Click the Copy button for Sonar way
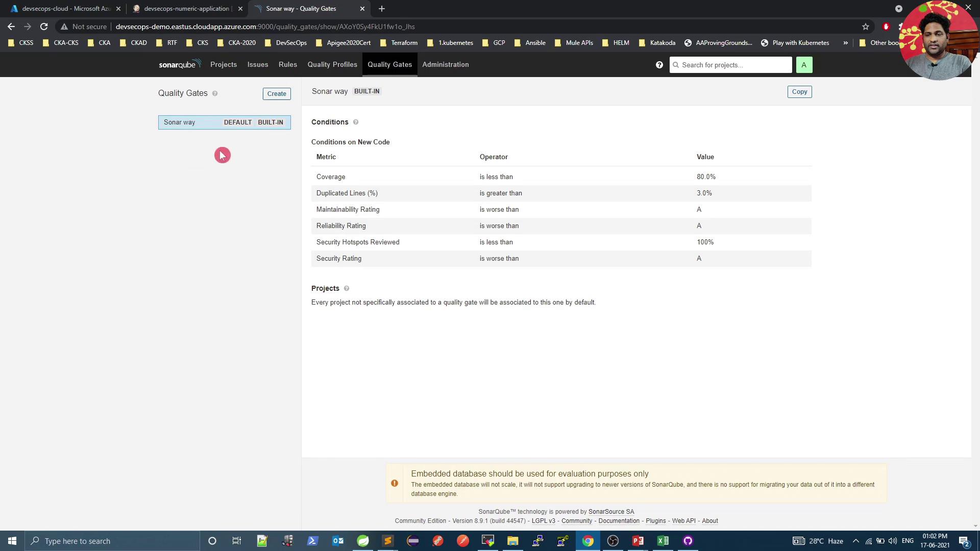 coord(799,92)
